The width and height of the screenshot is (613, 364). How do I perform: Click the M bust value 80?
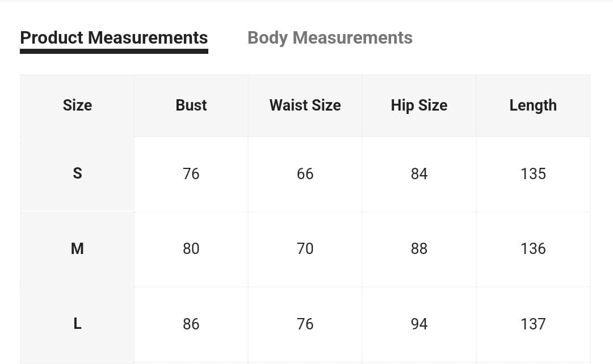(191, 249)
